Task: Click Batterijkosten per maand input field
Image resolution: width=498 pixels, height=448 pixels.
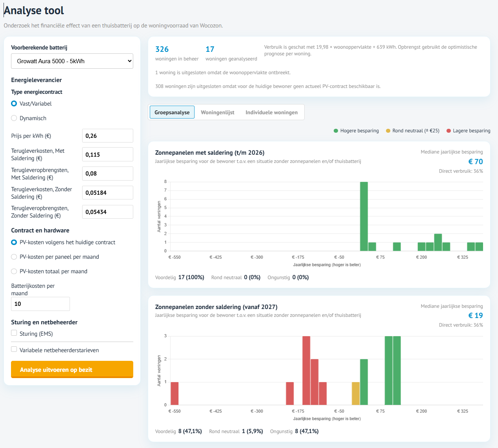Action: [x=40, y=304]
